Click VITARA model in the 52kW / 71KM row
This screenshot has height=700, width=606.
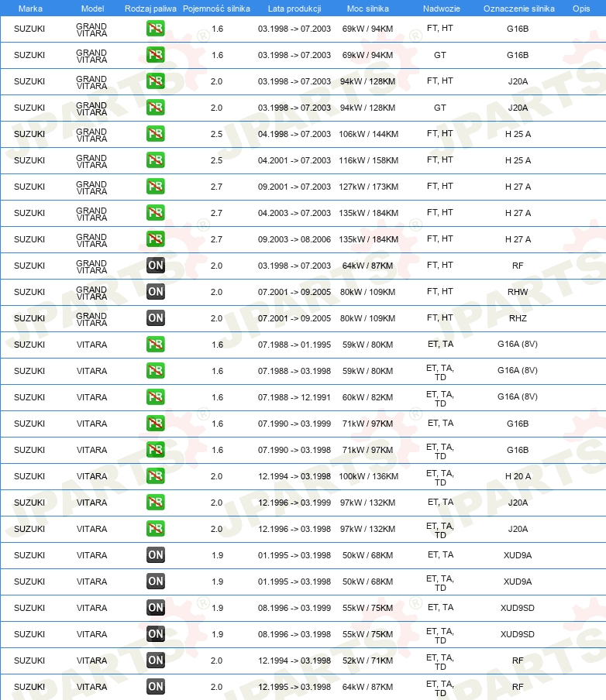(x=91, y=661)
